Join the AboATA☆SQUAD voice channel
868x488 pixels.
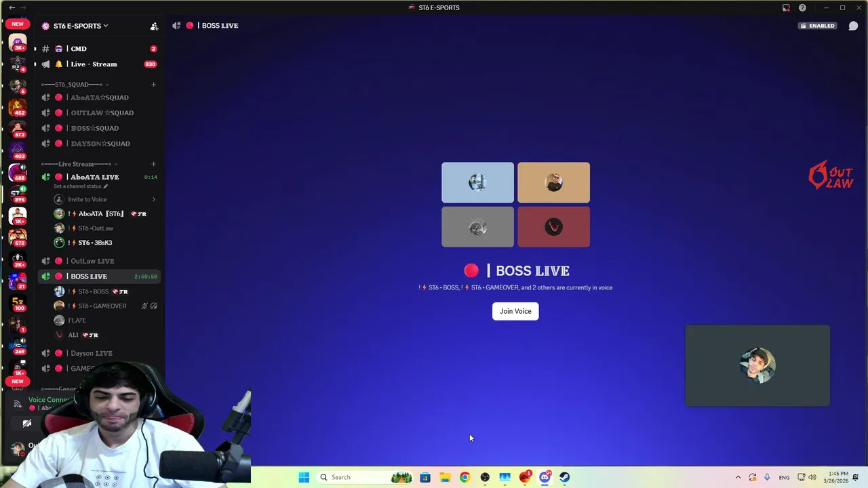tap(99, 98)
